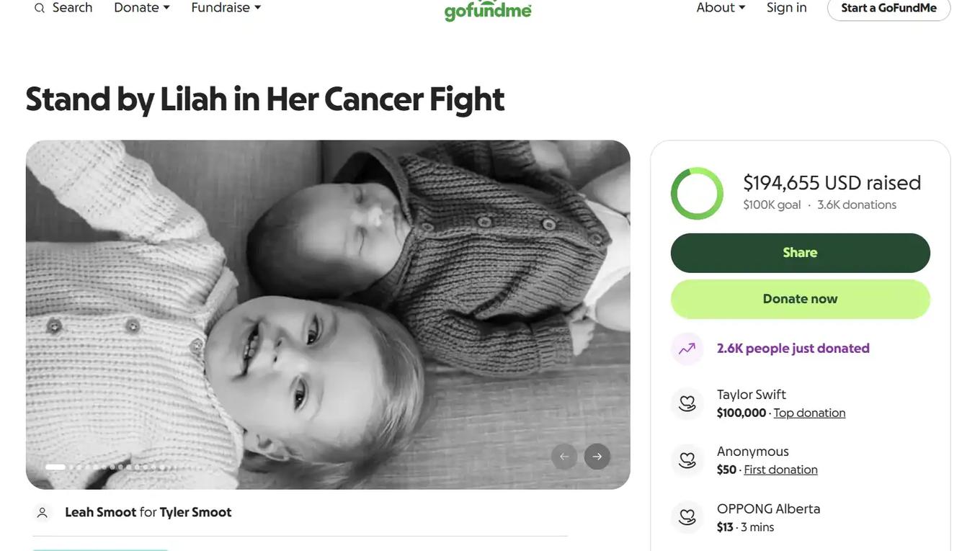Open the About dropdown menu
Screen dimensions: 980x551
721,8
